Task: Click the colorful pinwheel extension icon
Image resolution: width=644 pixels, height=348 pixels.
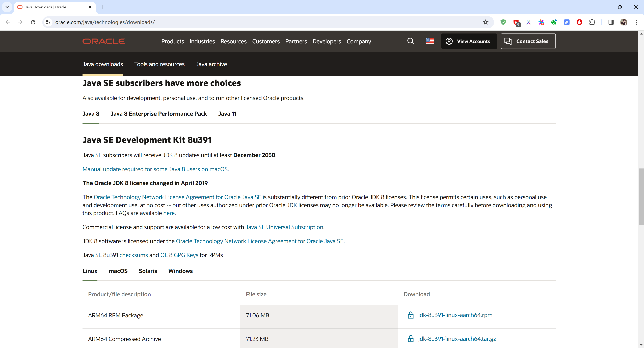Action: pos(541,22)
